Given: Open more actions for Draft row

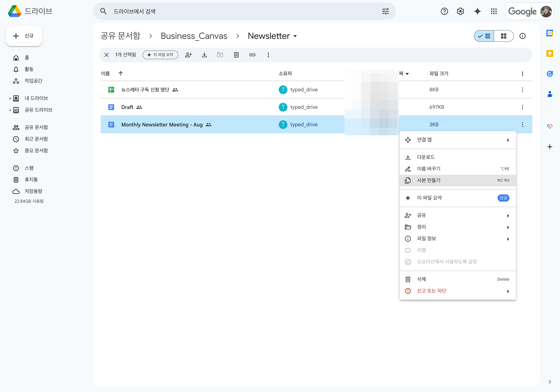Looking at the screenshot, I should [522, 107].
